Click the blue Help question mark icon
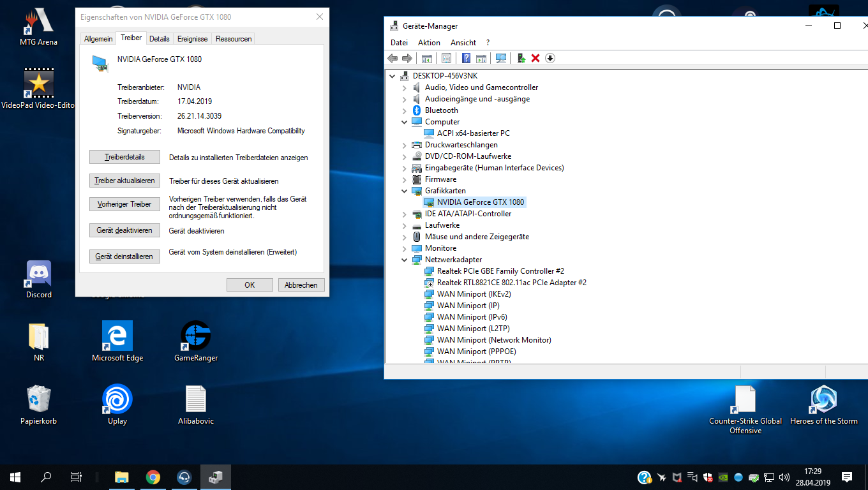 tap(467, 58)
